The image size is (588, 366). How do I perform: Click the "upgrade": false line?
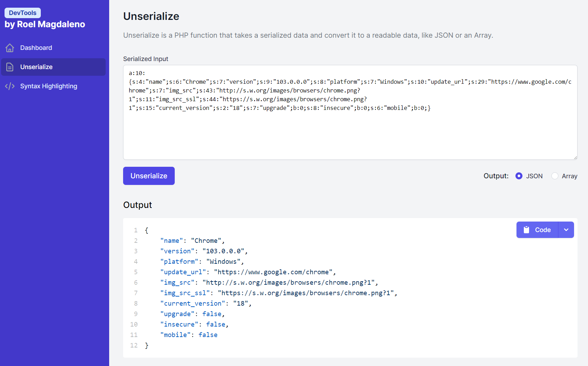coord(193,314)
